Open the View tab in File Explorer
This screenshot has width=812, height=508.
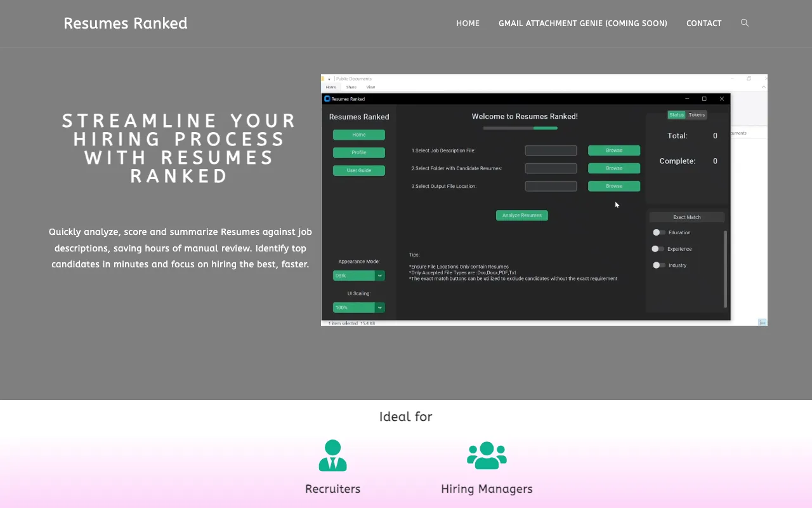coord(370,87)
